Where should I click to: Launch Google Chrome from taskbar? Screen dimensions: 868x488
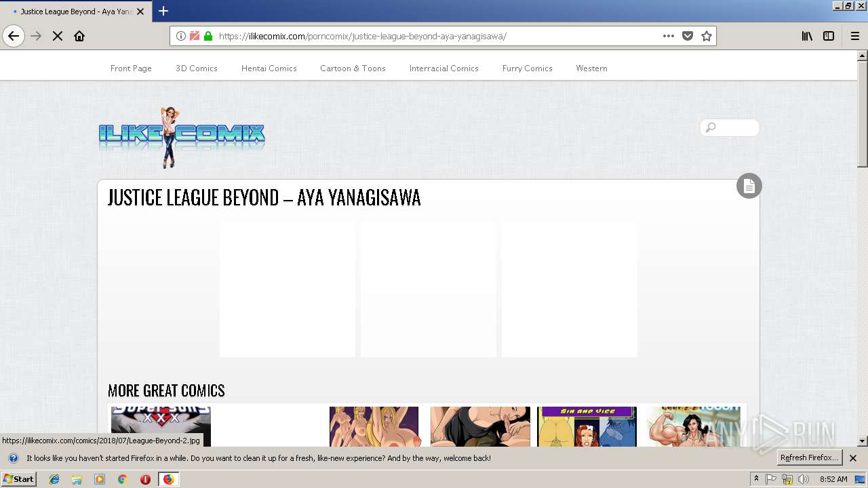[x=122, y=479]
